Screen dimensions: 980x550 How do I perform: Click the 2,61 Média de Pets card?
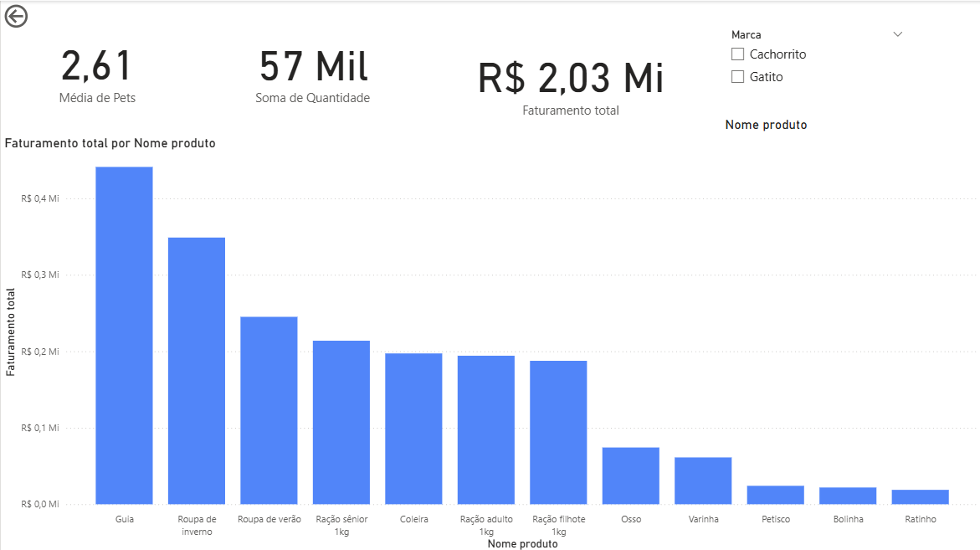97,75
